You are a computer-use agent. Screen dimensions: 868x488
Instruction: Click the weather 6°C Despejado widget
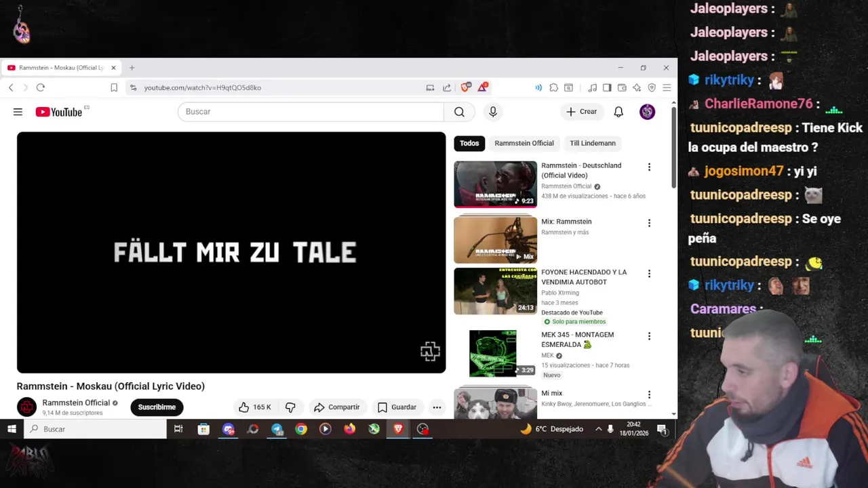coord(551,429)
